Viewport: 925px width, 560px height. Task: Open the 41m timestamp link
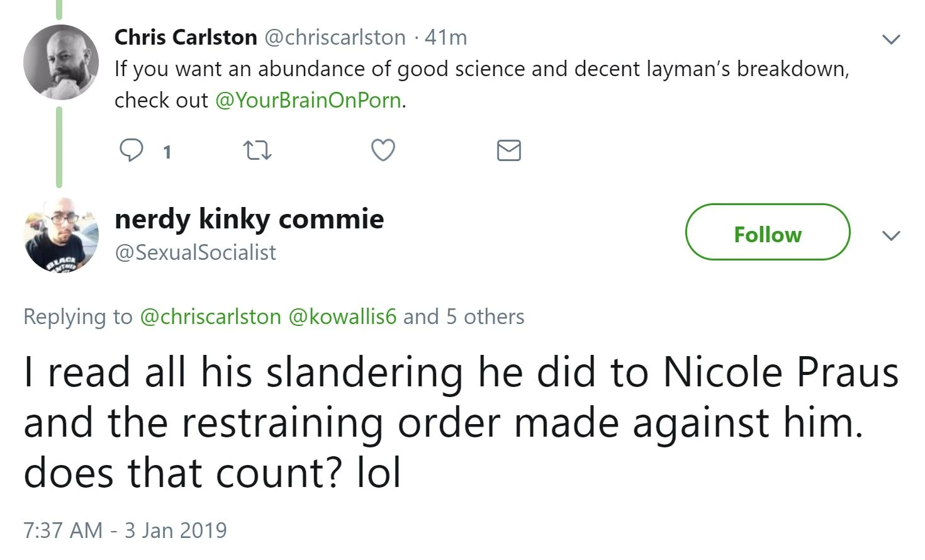pyautogui.click(x=446, y=38)
